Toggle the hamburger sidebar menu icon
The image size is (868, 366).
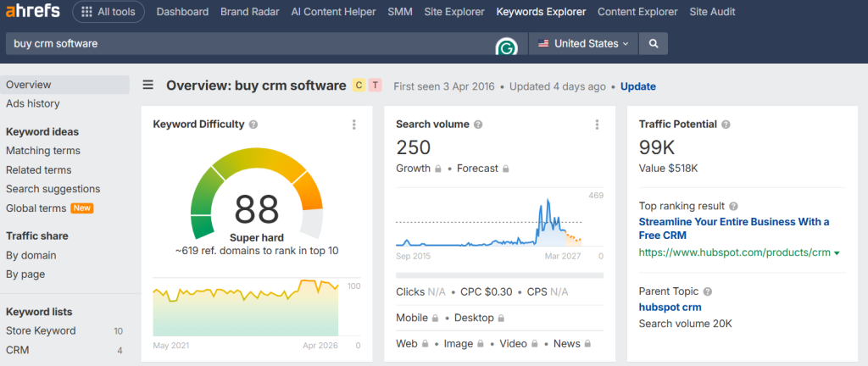(147, 85)
